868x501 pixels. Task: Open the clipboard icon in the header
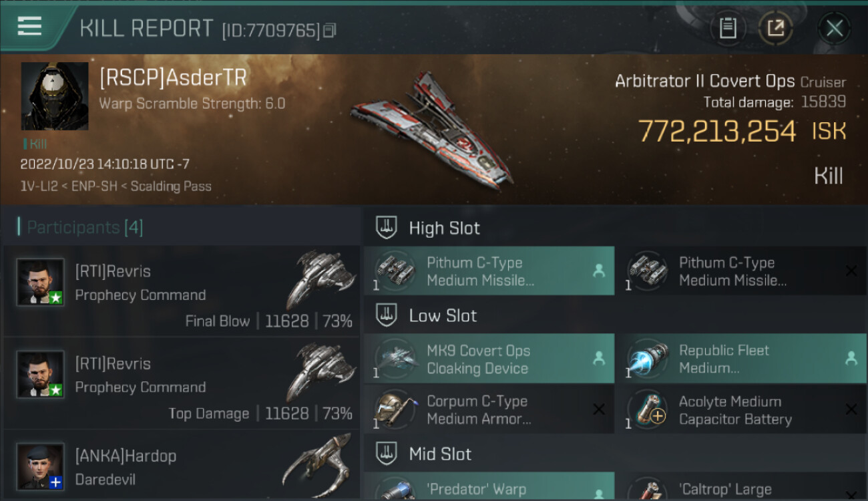[x=727, y=28]
